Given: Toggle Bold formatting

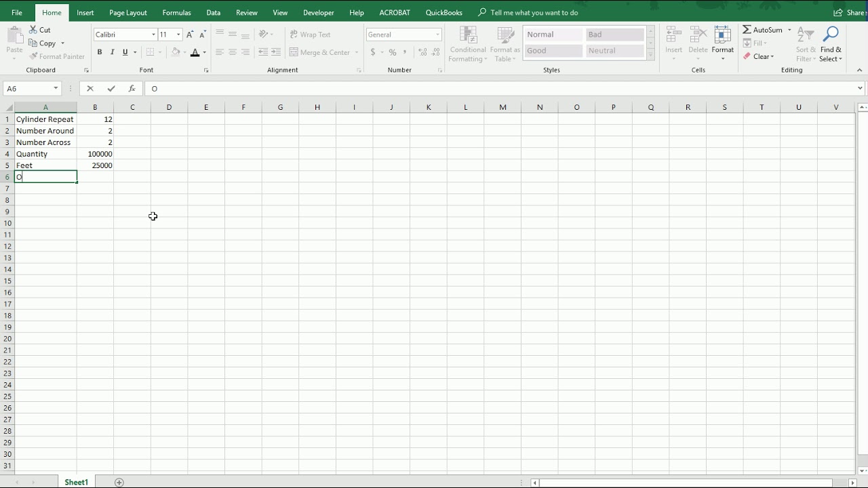Looking at the screenshot, I should (x=100, y=52).
